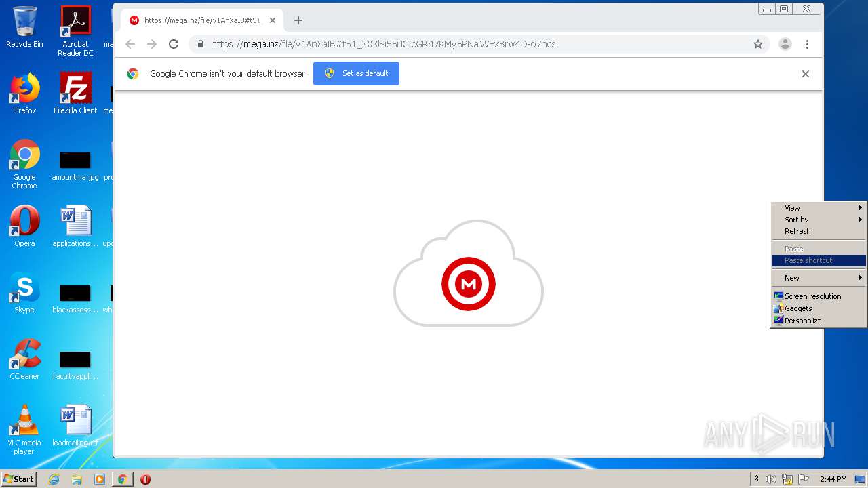Select amountma.jpg file on desktop
Viewport: 868px width, 488px height.
(x=75, y=166)
